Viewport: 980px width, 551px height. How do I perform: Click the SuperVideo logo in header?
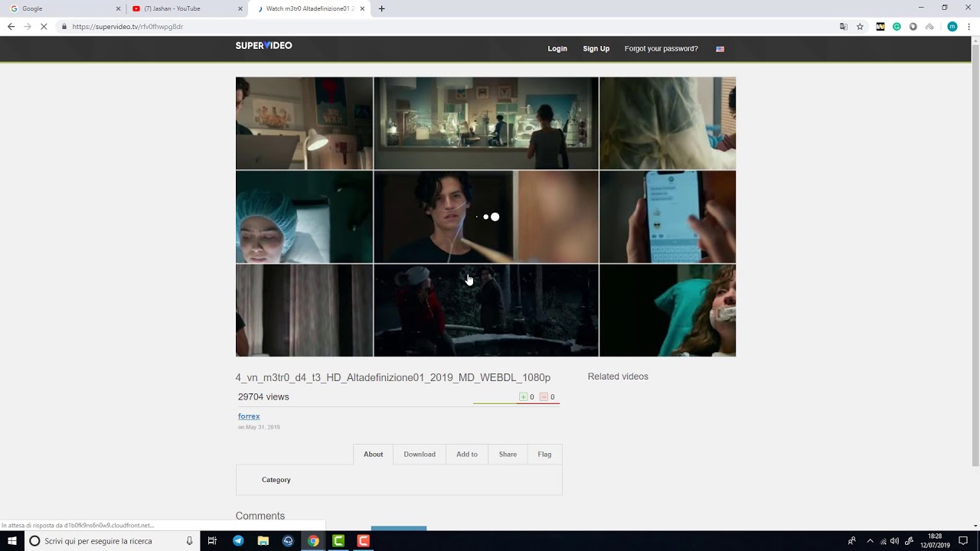[x=263, y=46]
